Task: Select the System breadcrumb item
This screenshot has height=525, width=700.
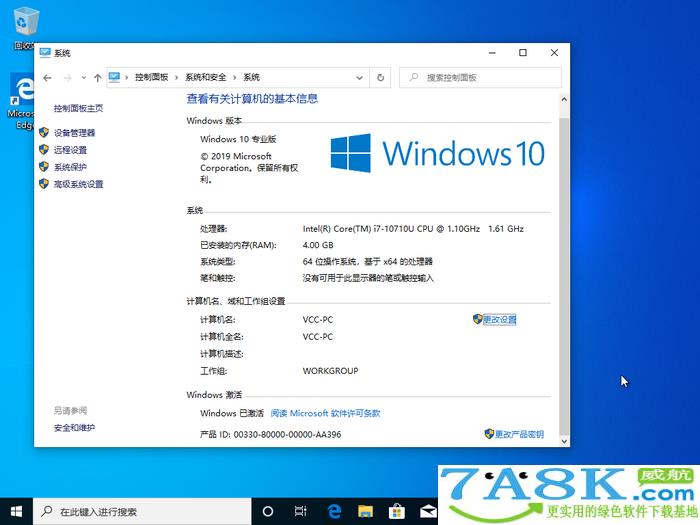Action: pos(251,77)
